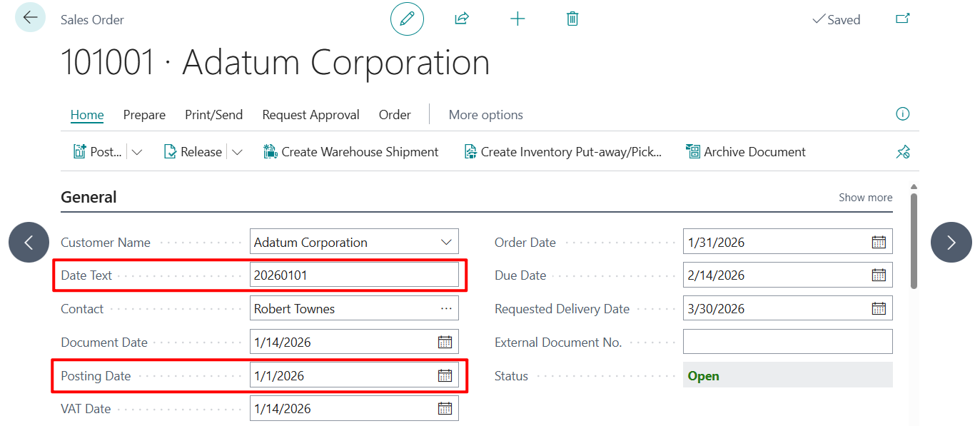Click Show more in the General section

click(865, 197)
